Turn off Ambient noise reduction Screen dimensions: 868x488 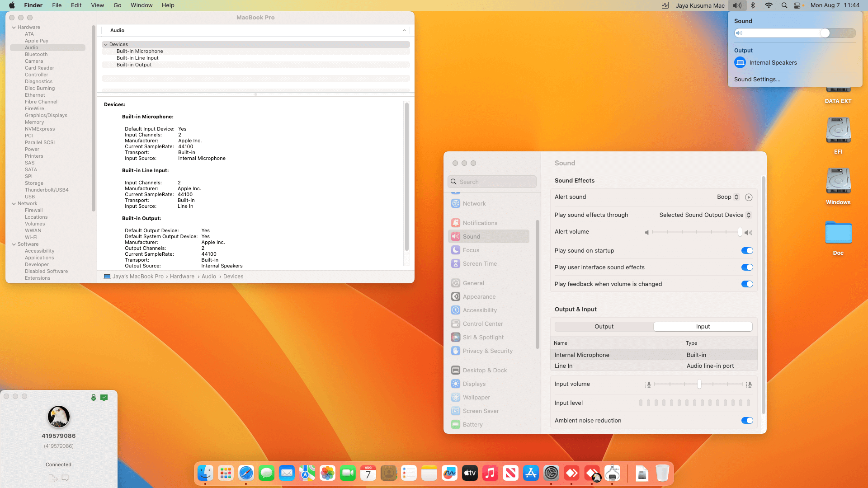coord(747,421)
